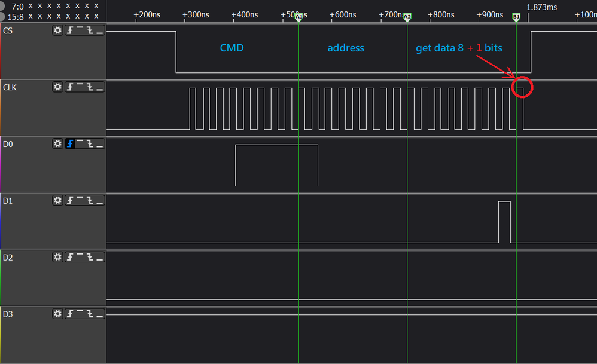Open the CS channel settings gear

(57, 30)
